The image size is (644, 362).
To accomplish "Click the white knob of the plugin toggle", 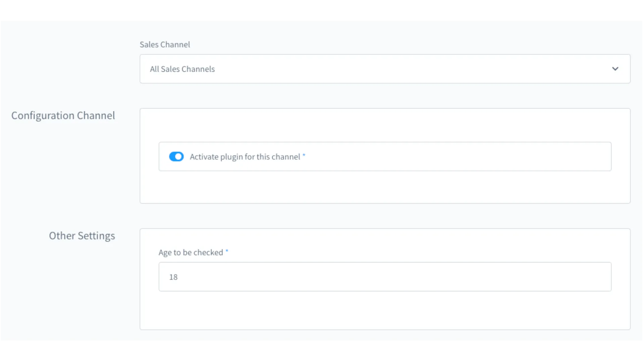I will click(x=179, y=157).
